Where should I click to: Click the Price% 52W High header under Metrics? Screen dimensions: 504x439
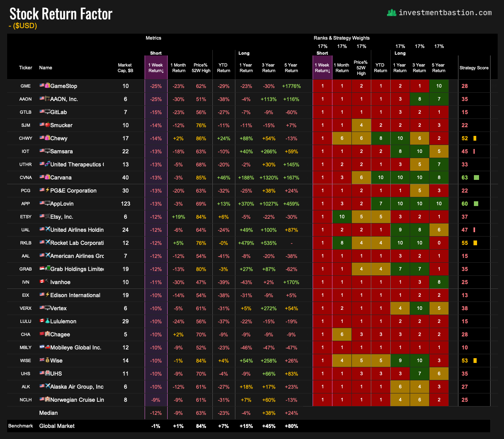click(201, 68)
